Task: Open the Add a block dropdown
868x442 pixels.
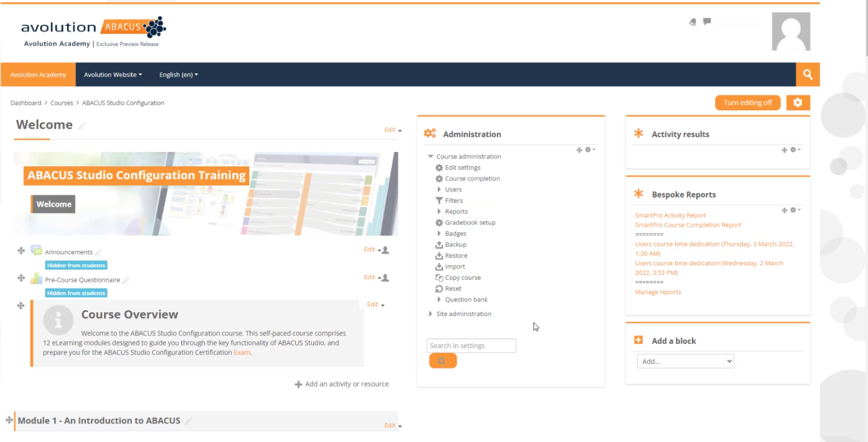Action: (x=685, y=361)
